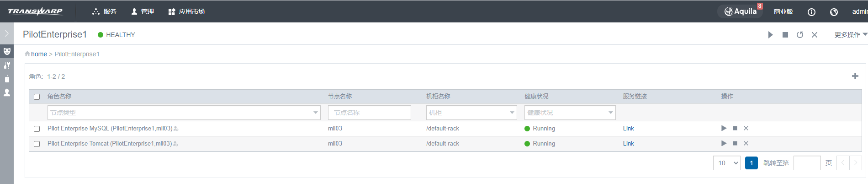Open the 服务 menu in top navigation

105,11
